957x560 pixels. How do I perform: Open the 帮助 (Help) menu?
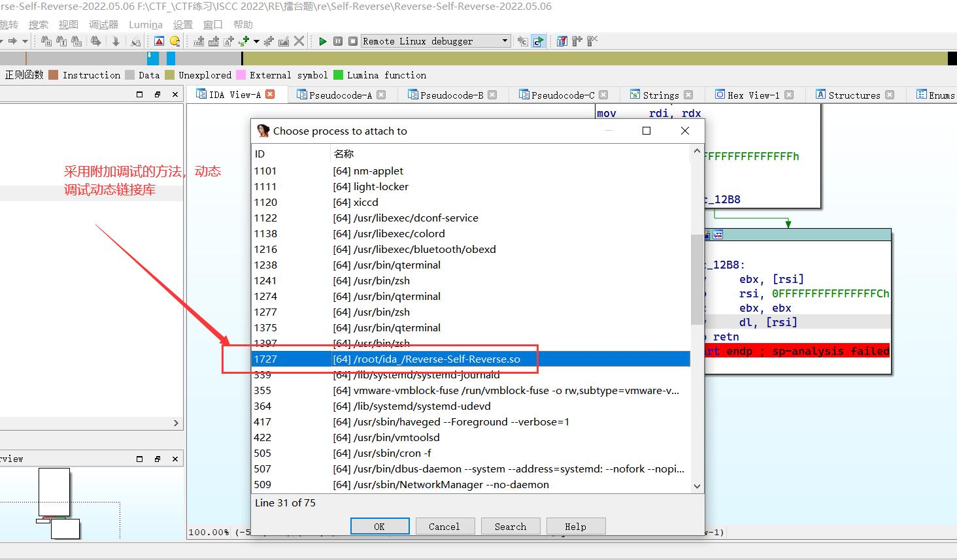[x=243, y=24]
